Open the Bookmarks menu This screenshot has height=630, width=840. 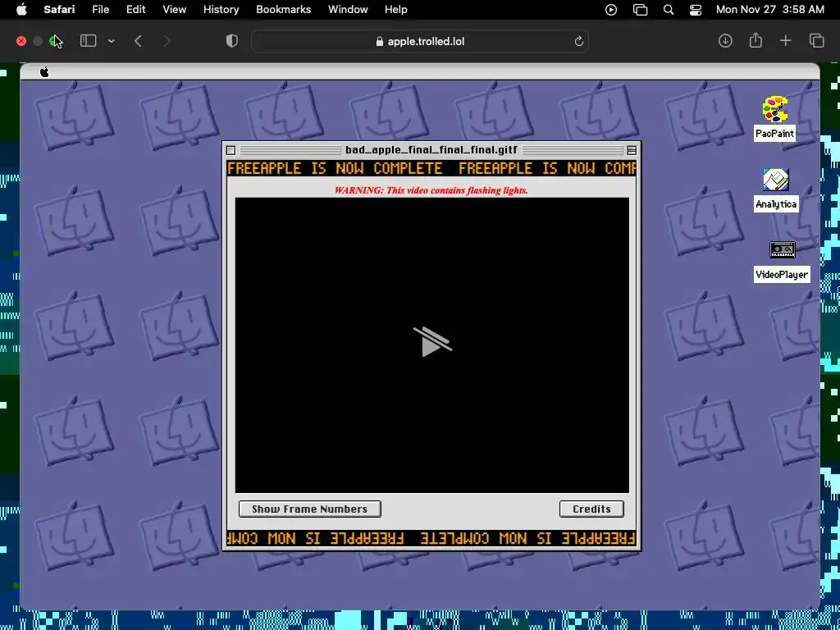coord(283,10)
